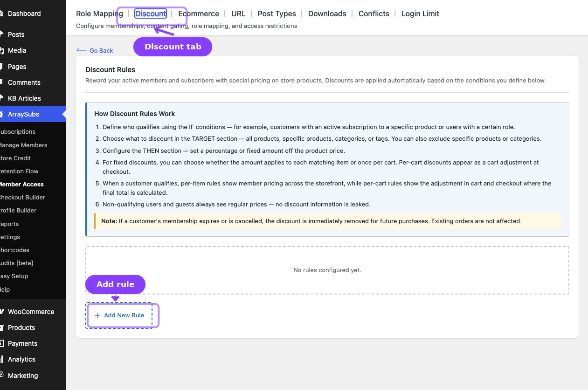588x390 pixels.
Task: Click the How Discount Rules Work heading
Action: click(x=135, y=114)
